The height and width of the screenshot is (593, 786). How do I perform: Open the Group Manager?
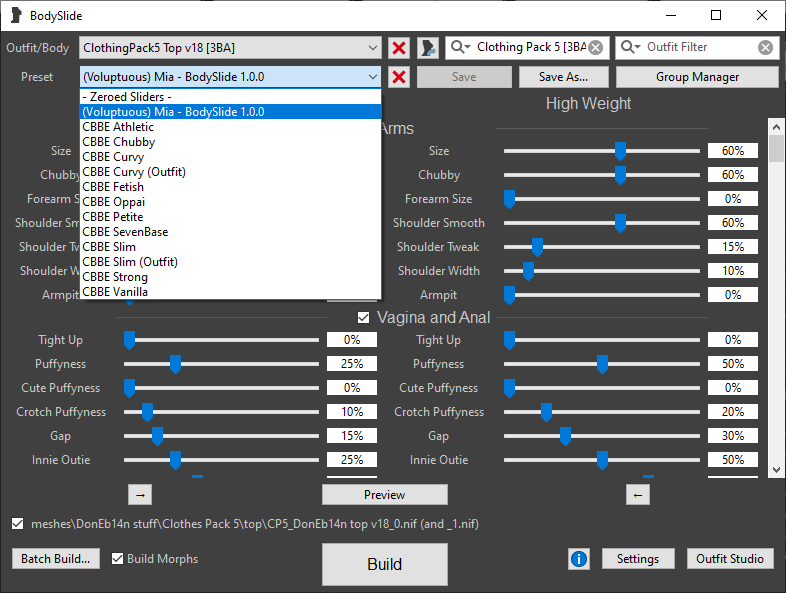pos(697,77)
